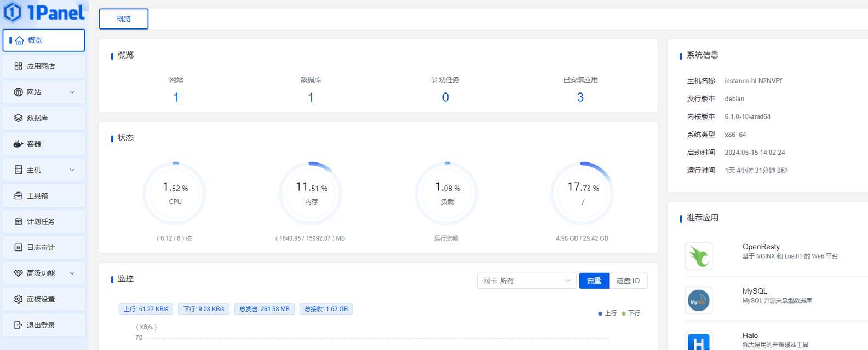Click the Halo app icon
This screenshot has width=868, height=350.
click(698, 341)
